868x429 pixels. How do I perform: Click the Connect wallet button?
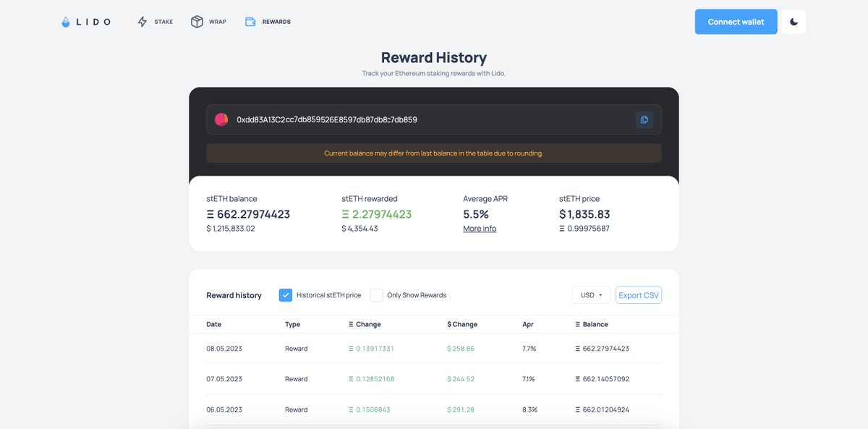[736, 22]
